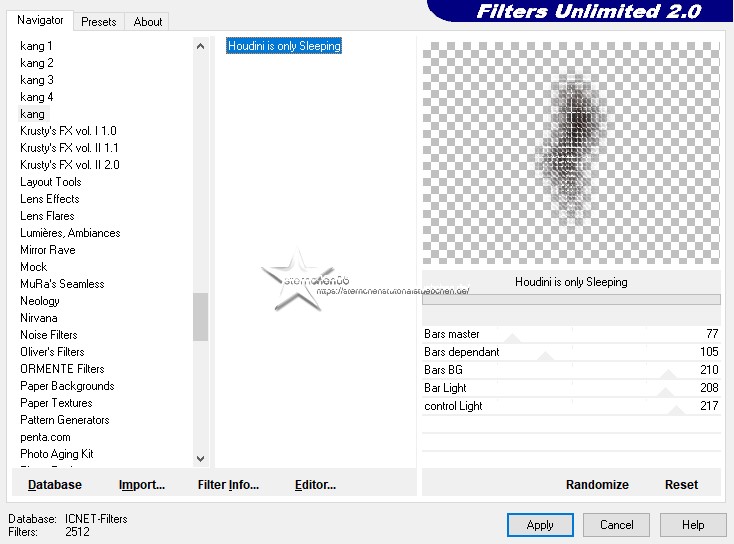The width and height of the screenshot is (734, 544).
Task: Select Mock category
Action: point(34,267)
